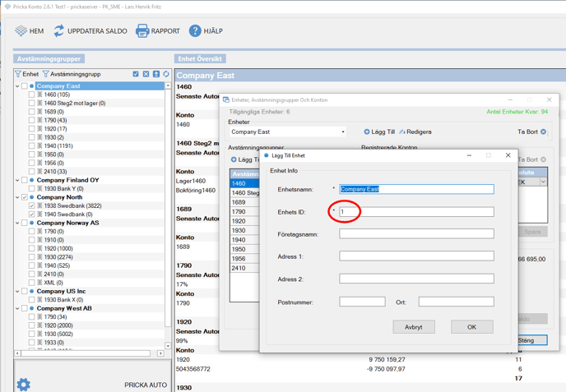Click the Avstämningsgrupp filter funnel icon

45,74
